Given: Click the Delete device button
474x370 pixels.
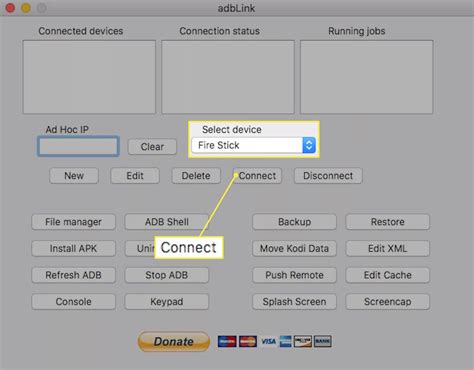Looking at the screenshot, I should tap(196, 176).
